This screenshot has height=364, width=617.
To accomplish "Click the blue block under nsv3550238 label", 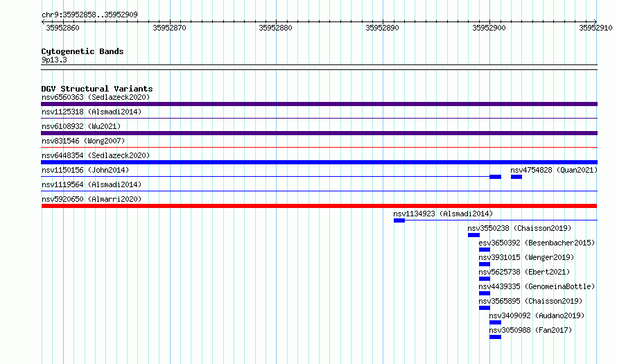I will [x=473, y=235].
